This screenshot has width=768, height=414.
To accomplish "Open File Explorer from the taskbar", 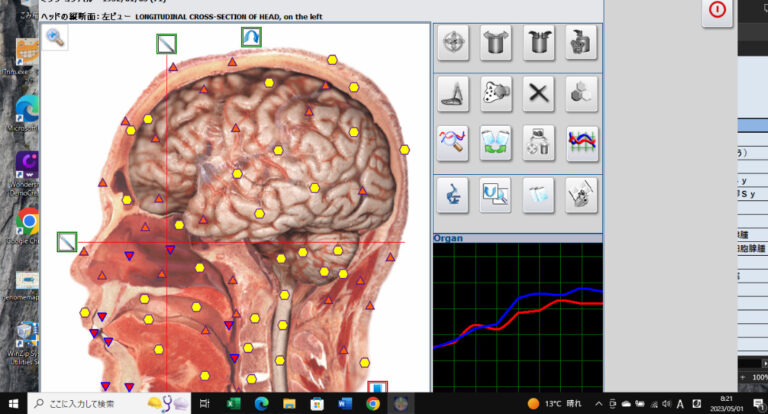I will (x=289, y=404).
